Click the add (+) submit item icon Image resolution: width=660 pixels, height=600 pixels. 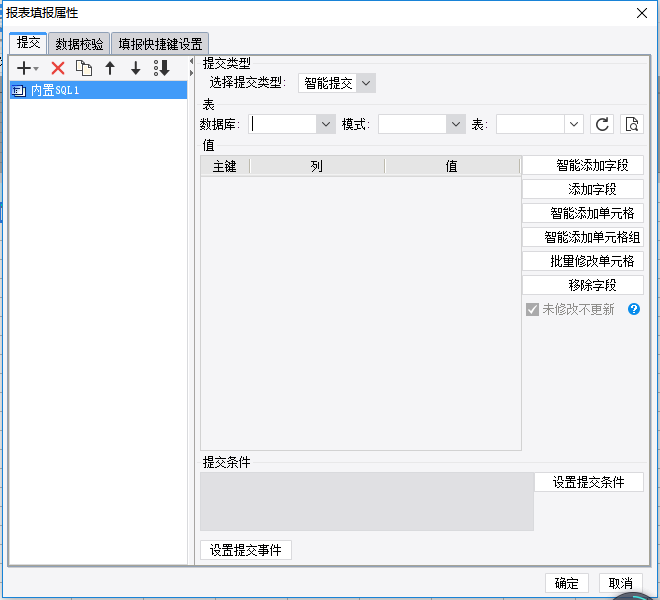click(25, 68)
